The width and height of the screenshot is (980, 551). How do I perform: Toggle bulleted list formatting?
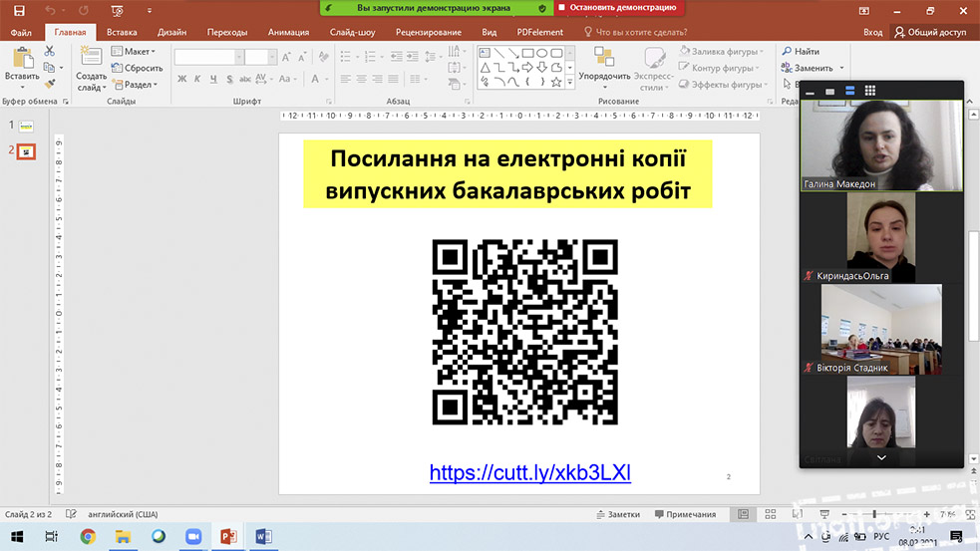[x=346, y=58]
